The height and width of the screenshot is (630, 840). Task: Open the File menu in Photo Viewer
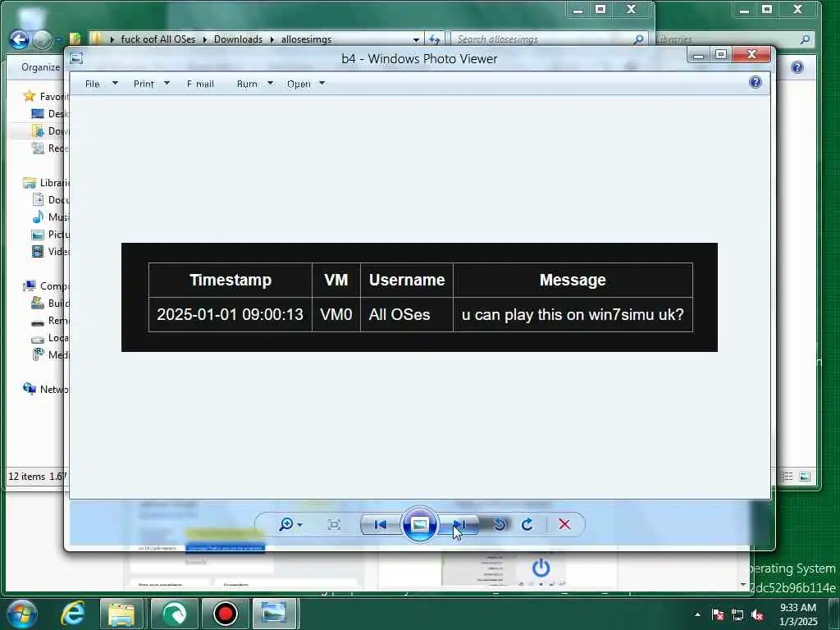(x=92, y=84)
